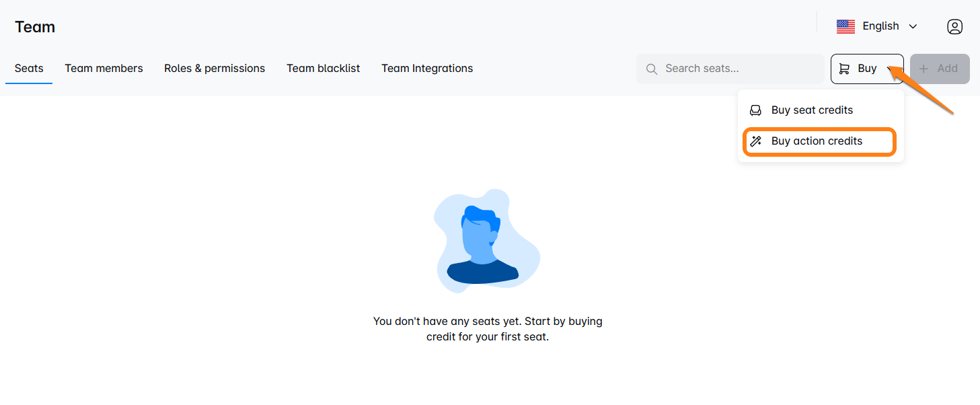Click the plus icon on Add button
Screen dimensions: 980x405
pyautogui.click(x=924, y=69)
